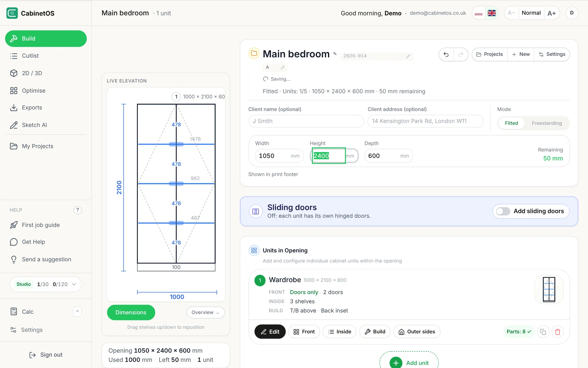Screen dimensions: 588x368
Task: Delete the Wardrobe unit with trash icon
Action: coord(558,332)
